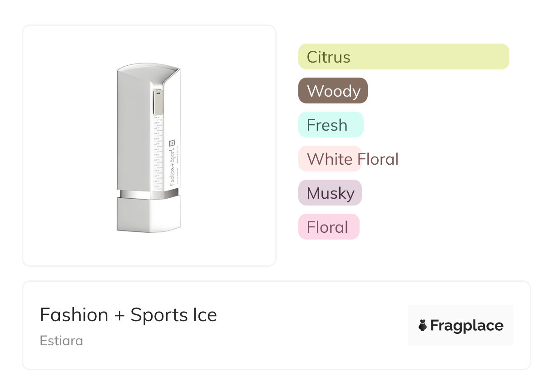Select the Citrus accord bar
Viewport: 553px width, 392px height.
click(403, 57)
